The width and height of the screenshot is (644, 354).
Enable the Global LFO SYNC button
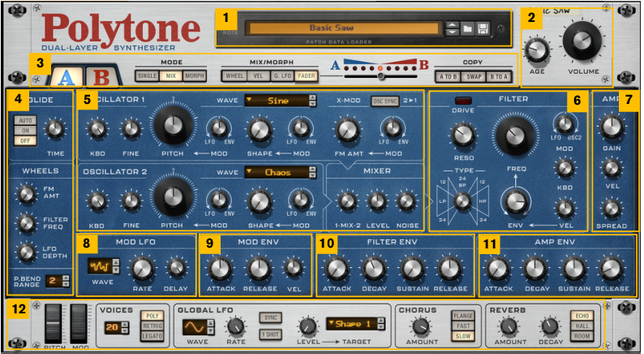268,317
